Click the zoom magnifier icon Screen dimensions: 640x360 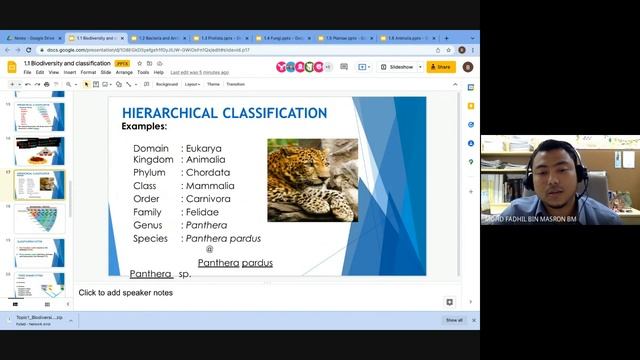tap(68, 84)
